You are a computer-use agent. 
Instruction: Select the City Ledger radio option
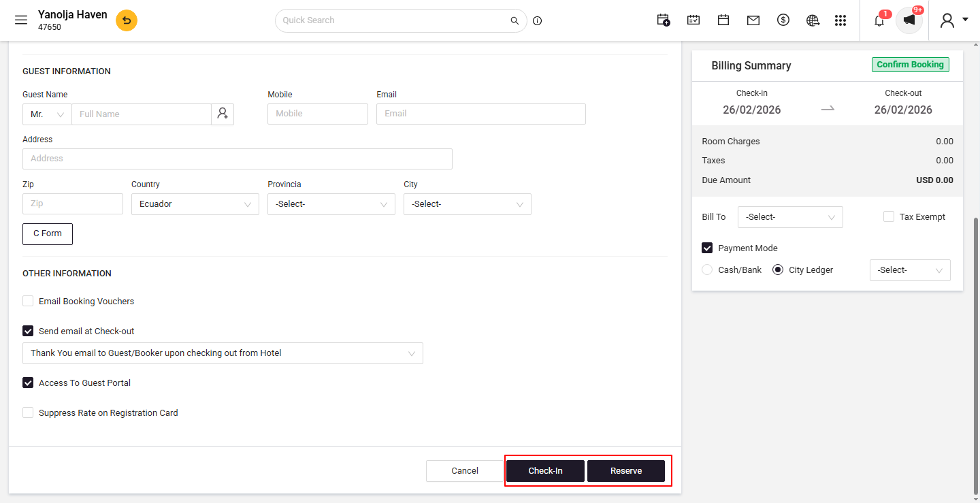(x=778, y=270)
